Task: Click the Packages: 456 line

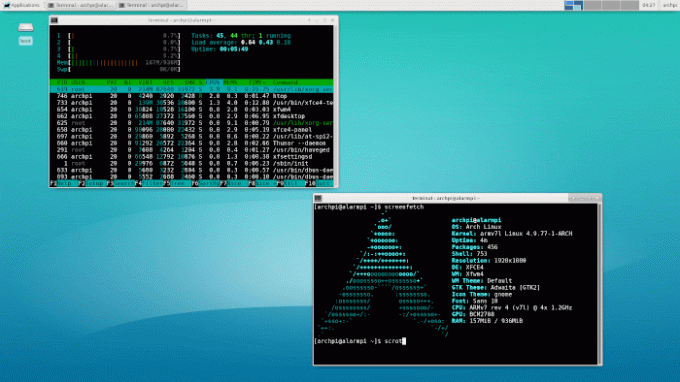Action: [474, 247]
